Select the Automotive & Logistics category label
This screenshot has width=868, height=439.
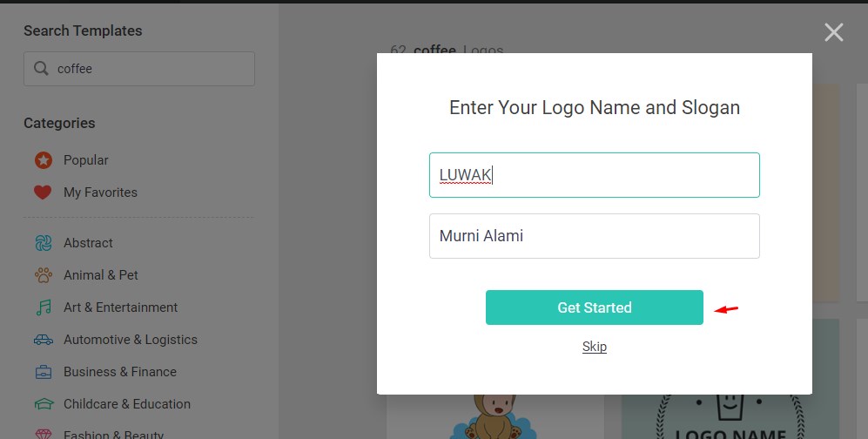130,340
